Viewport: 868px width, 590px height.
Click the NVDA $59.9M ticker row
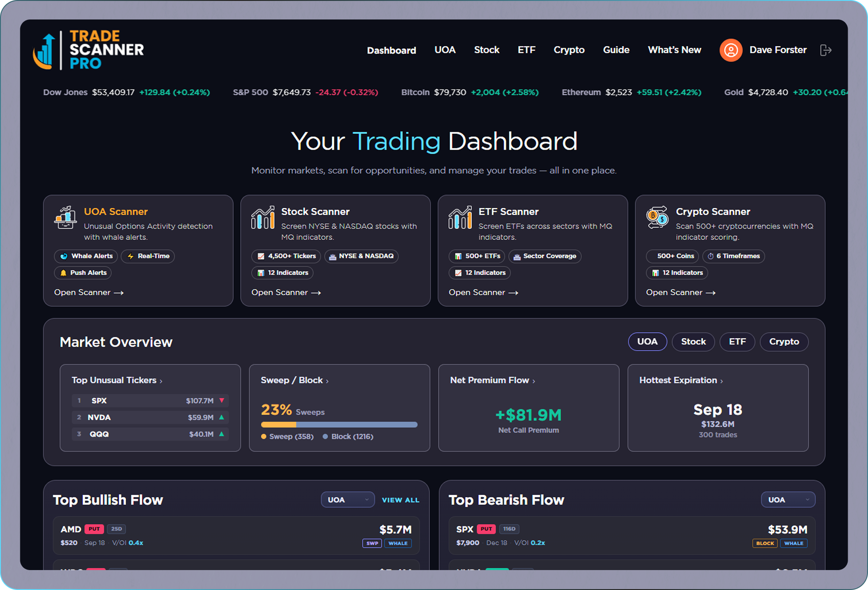[x=150, y=417]
